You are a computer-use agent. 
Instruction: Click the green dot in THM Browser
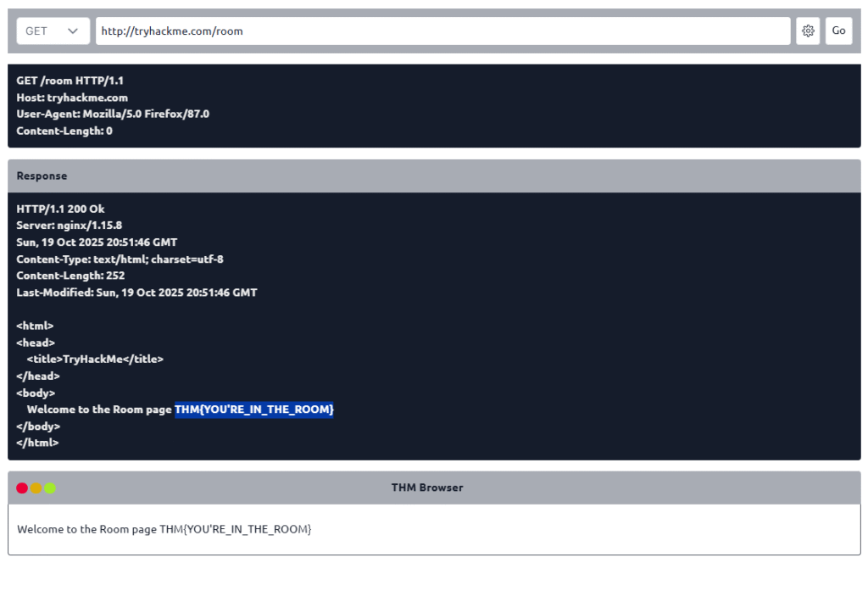(x=50, y=488)
